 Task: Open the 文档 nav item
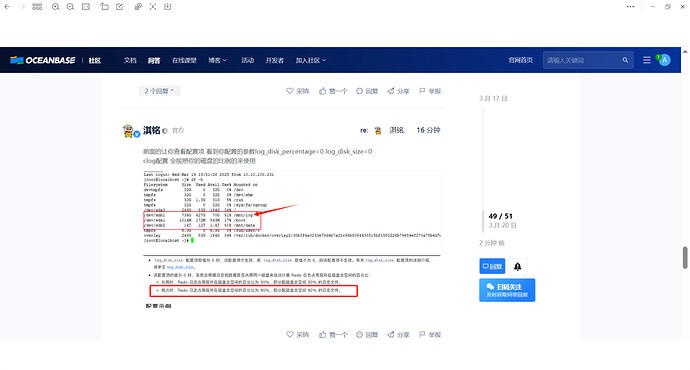pyautogui.click(x=130, y=60)
